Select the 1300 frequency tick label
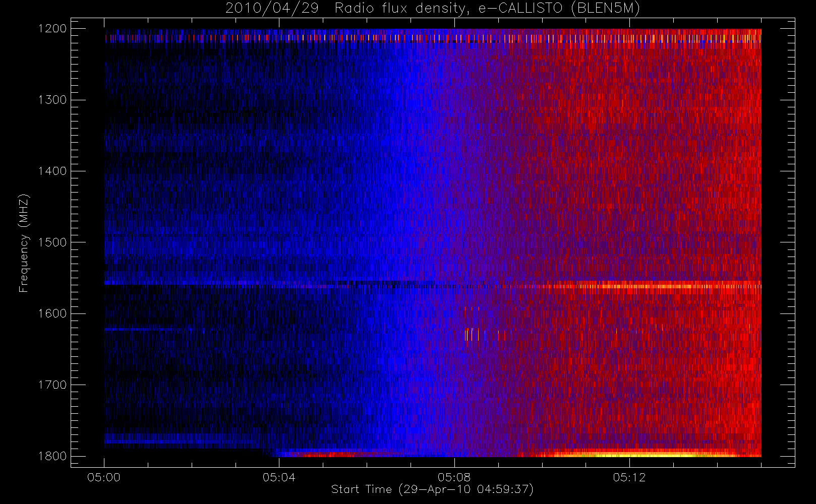Image resolution: width=816 pixels, height=504 pixels. (x=52, y=100)
